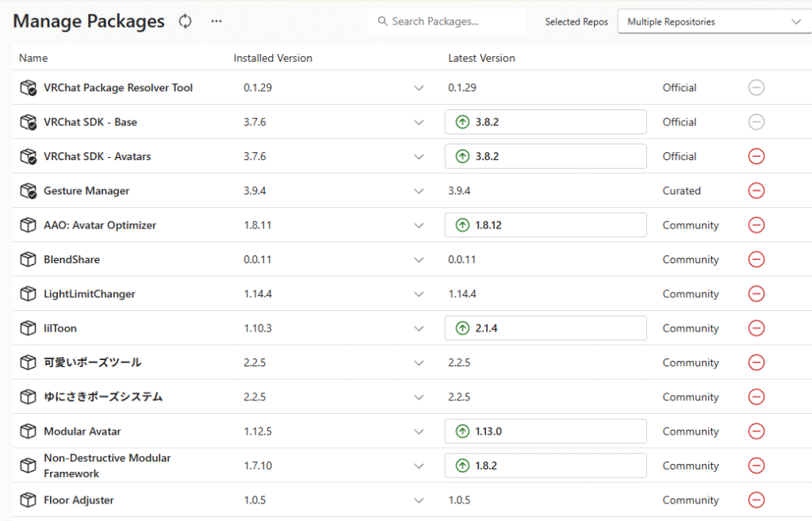The height and width of the screenshot is (521, 812).
Task: Click the Name column header
Action: (x=33, y=58)
